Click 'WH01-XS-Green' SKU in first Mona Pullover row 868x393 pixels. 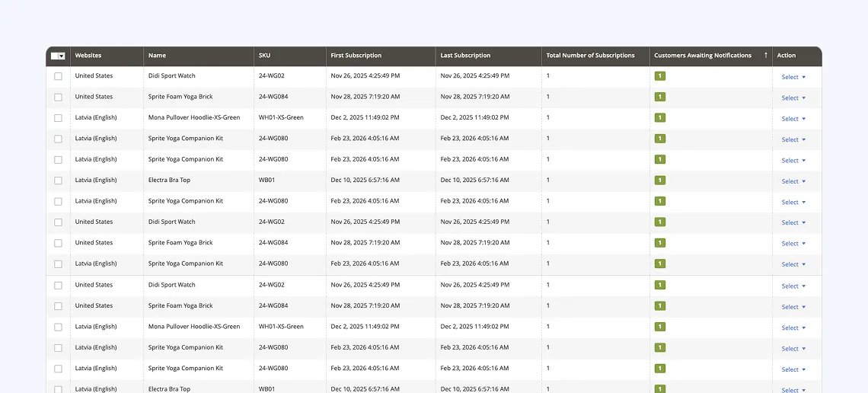pos(281,117)
